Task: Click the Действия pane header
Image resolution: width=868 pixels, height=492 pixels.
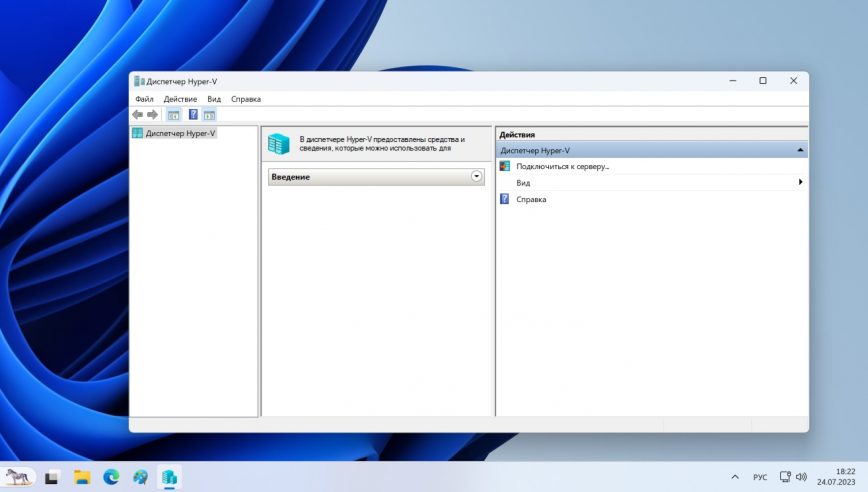Action: pos(652,134)
